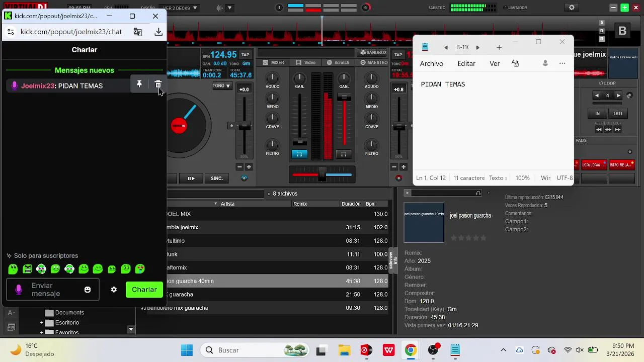Switch to the MIXER tab

(274, 62)
